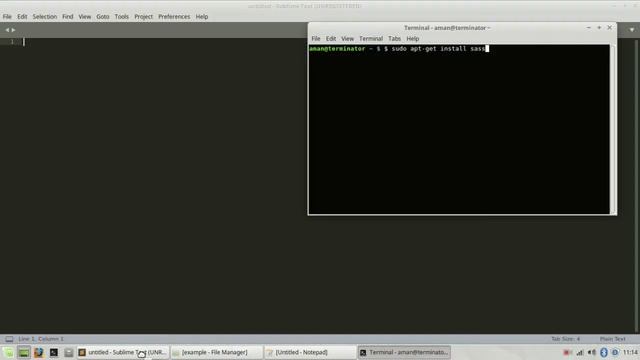Image resolution: width=640 pixels, height=360 pixels.
Task: Open the volume tray icon
Action: (x=592, y=352)
